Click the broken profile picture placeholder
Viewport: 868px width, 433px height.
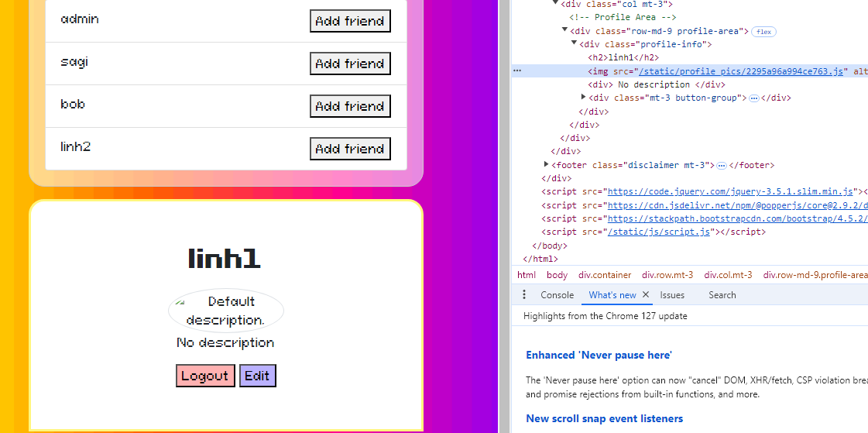point(226,311)
